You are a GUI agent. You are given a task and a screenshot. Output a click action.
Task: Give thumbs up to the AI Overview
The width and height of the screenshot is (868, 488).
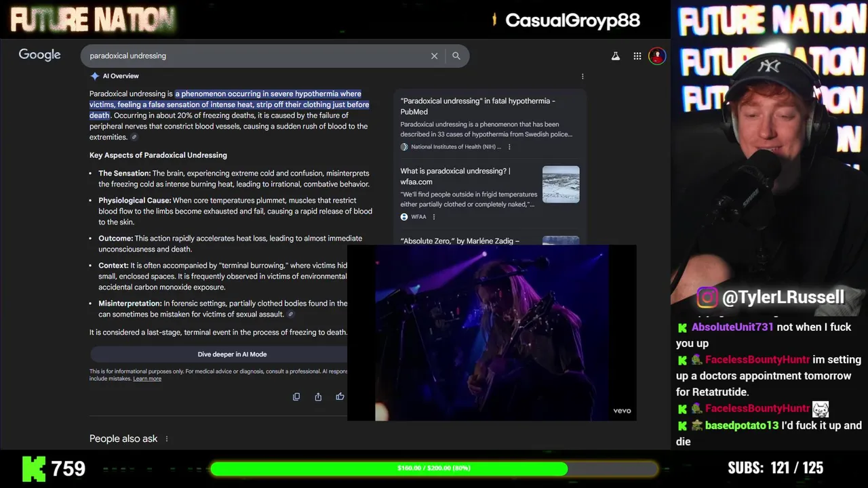pyautogui.click(x=340, y=396)
